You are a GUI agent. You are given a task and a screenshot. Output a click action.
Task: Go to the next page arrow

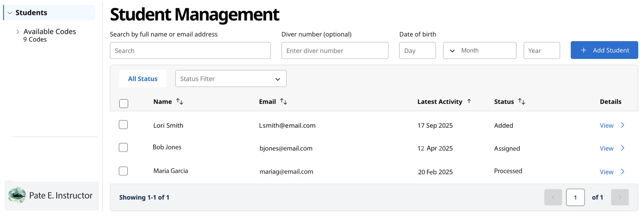click(x=619, y=197)
